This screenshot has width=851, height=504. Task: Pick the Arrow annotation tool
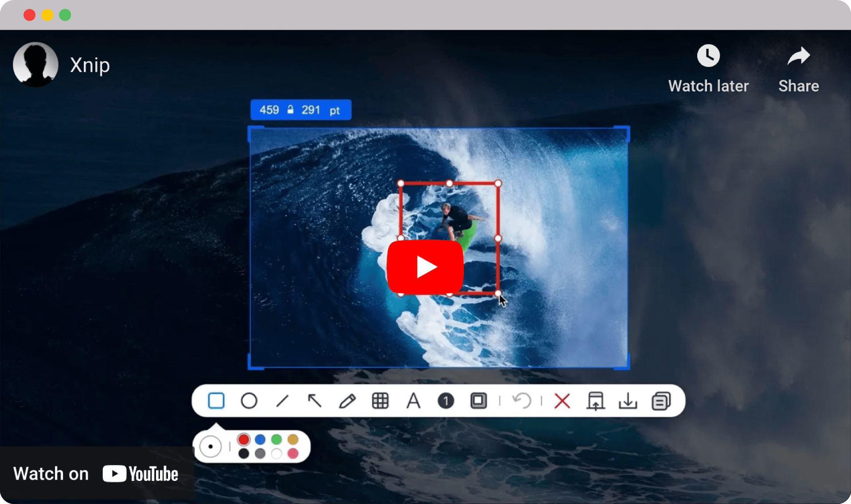coord(315,401)
